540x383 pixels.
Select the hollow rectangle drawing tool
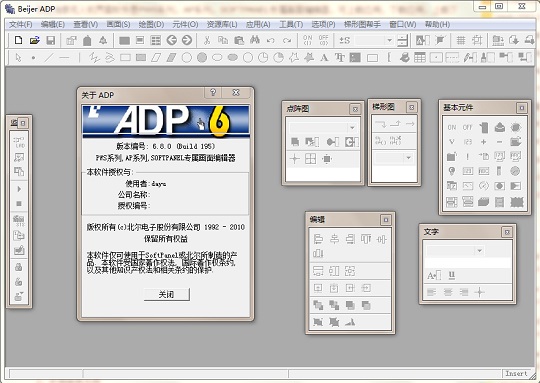click(125, 58)
